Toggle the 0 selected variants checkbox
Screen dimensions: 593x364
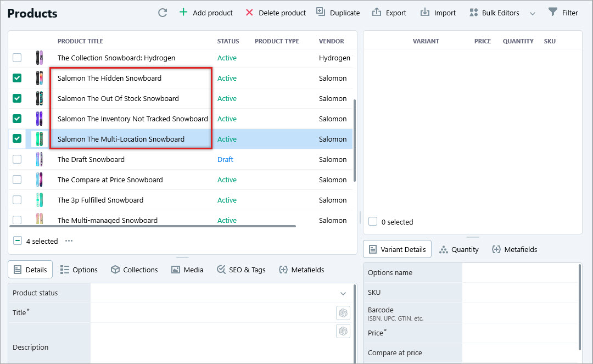click(373, 221)
